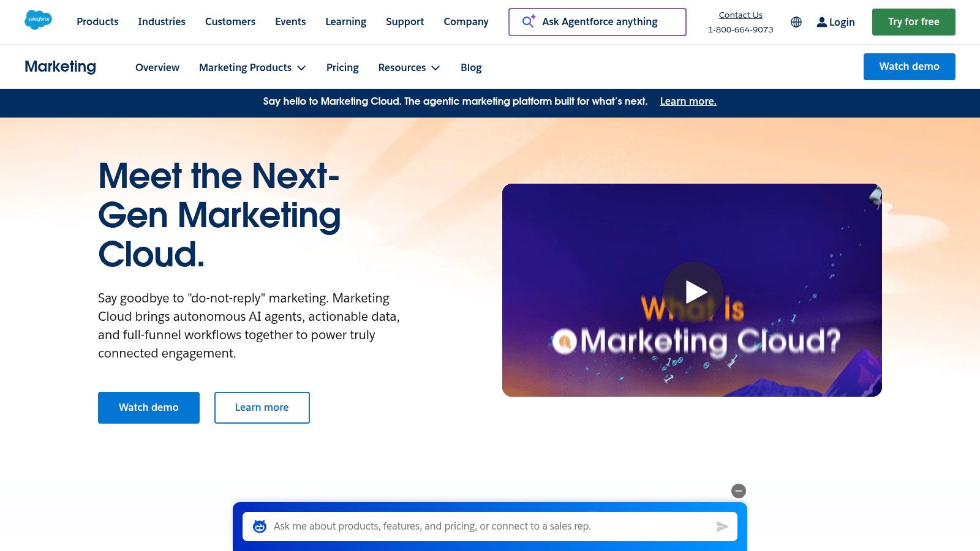Open the Industries menu
The height and width of the screenshot is (551, 980).
pyautogui.click(x=162, y=21)
